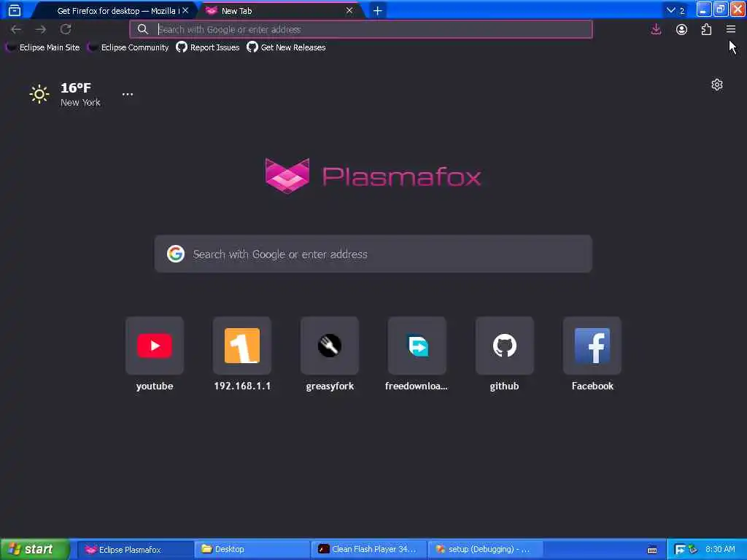The image size is (747, 560).
Task: Switch to Clean Flash Player taskbar item
Action: pyautogui.click(x=368, y=550)
